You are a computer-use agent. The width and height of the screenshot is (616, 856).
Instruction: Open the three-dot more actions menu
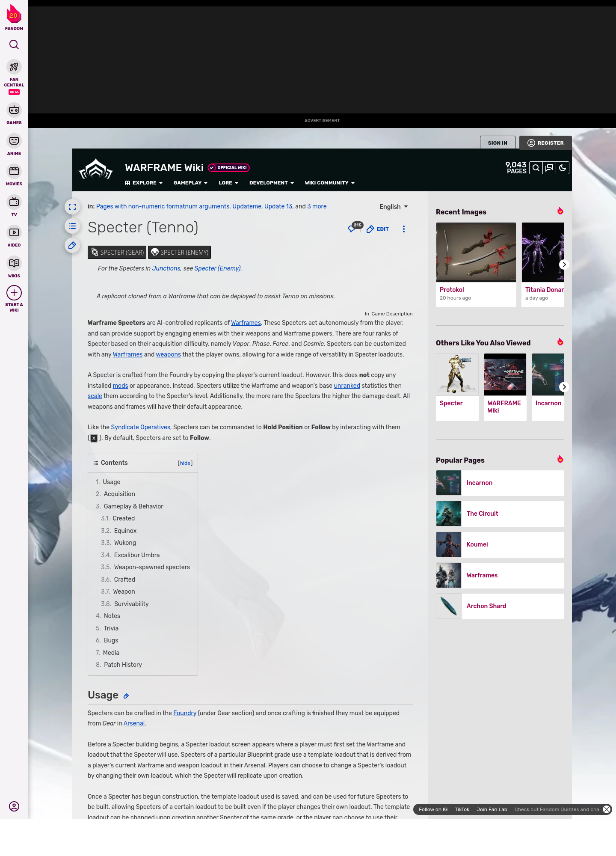[x=404, y=229]
